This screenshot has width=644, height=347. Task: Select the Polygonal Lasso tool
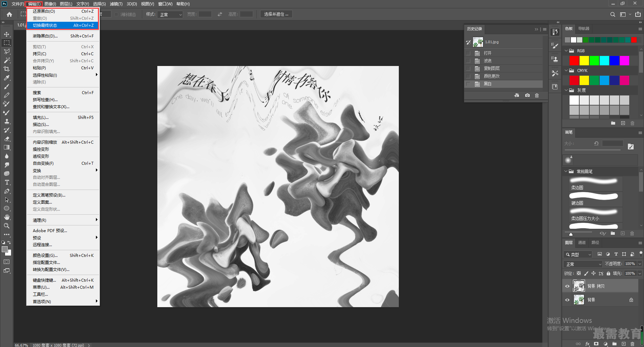point(7,52)
